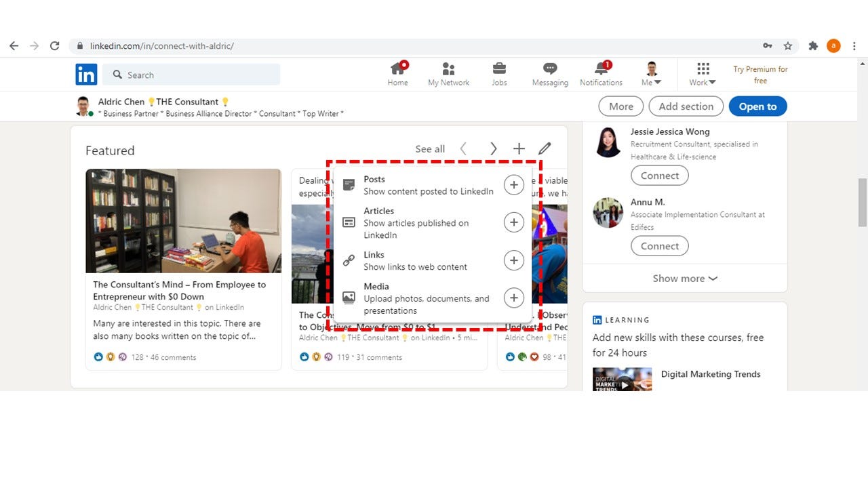
Task: Click the browser forward arrow
Action: click(34, 46)
